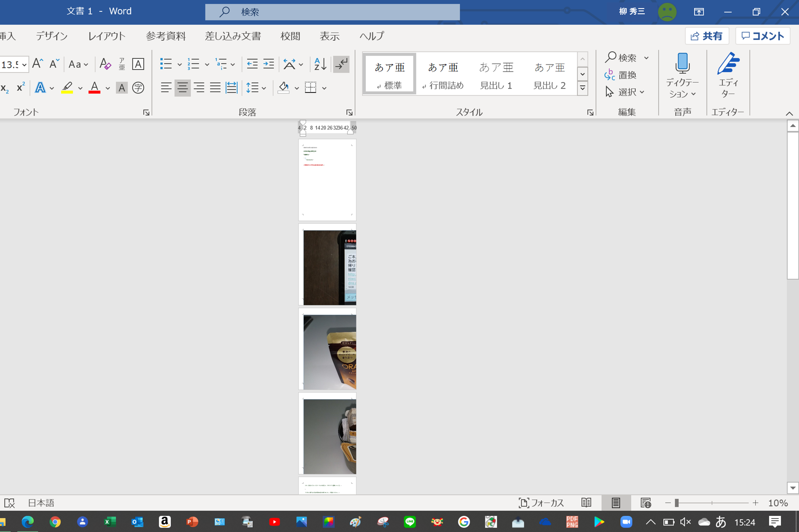Shrink font size with the smaller A icon
Viewport: 799px width, 532px height.
click(x=54, y=64)
